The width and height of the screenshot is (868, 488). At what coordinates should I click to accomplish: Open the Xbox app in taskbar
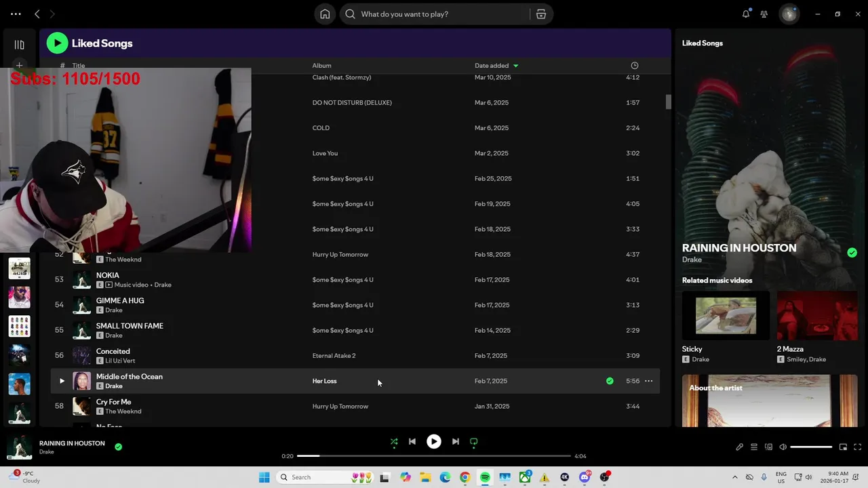pyautogui.click(x=525, y=477)
